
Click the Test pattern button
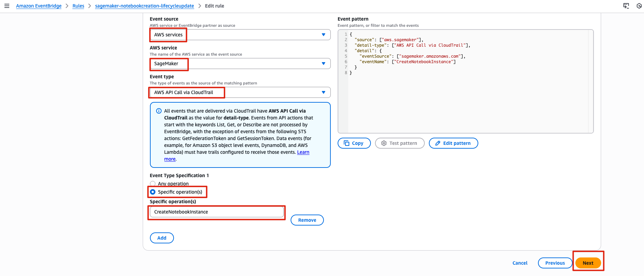(x=399, y=143)
